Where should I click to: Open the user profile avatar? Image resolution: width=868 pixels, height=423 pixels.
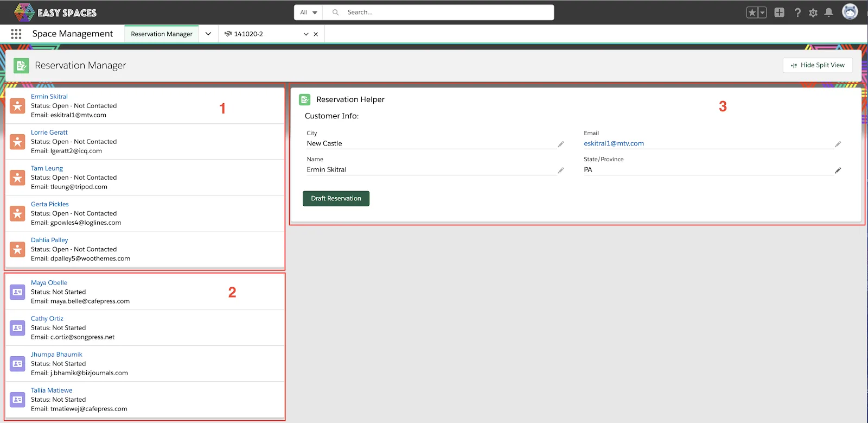tap(850, 11)
